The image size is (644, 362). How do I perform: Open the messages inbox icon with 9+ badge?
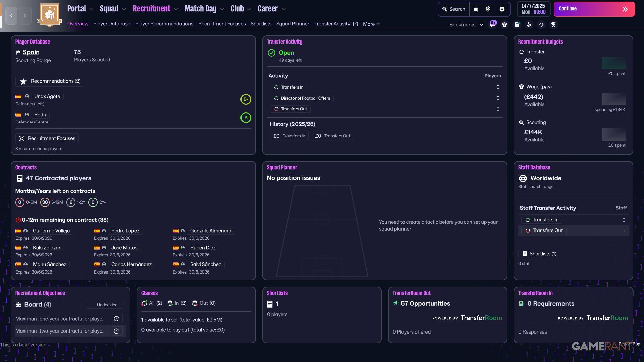[x=493, y=24]
